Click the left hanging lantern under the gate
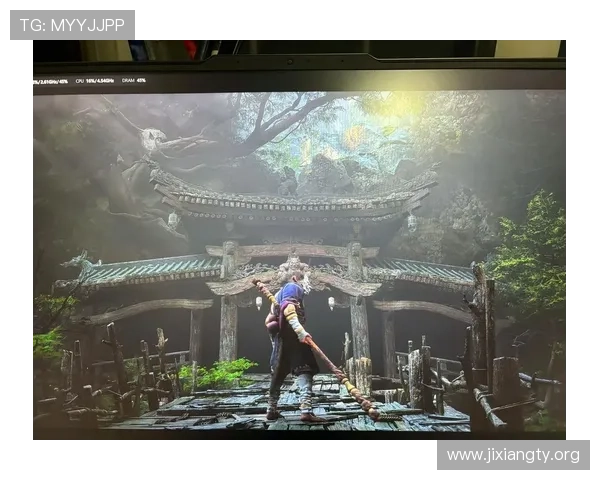 coord(259,301)
